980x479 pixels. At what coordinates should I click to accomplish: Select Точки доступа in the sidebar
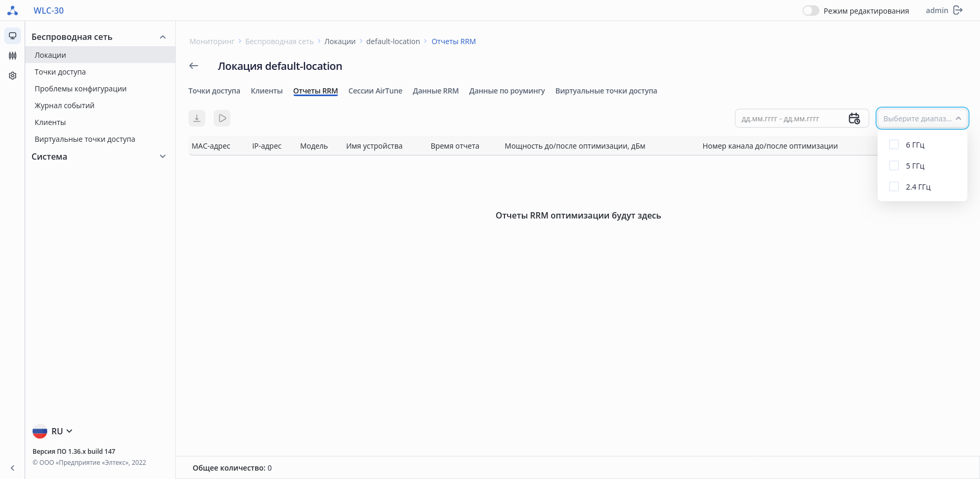[x=100, y=72]
